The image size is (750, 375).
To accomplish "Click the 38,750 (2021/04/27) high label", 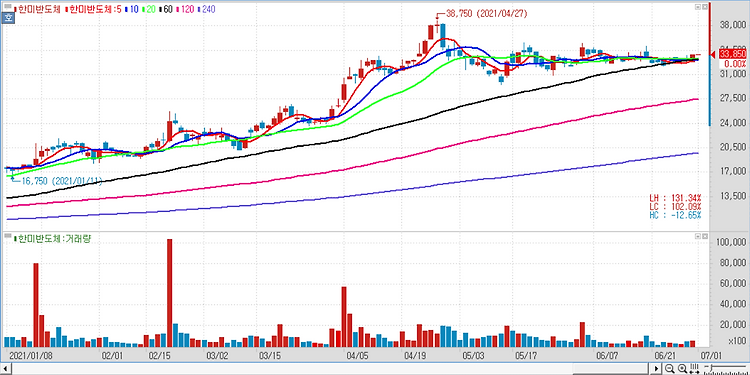I will pyautogui.click(x=485, y=14).
